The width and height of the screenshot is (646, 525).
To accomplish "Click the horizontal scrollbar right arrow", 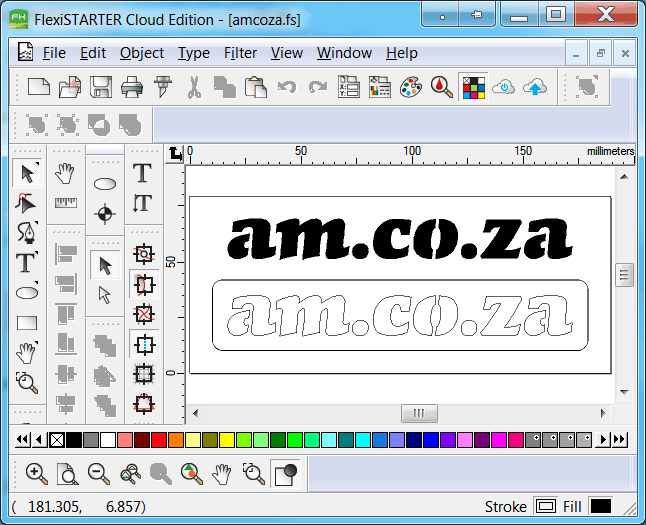I will (x=603, y=413).
